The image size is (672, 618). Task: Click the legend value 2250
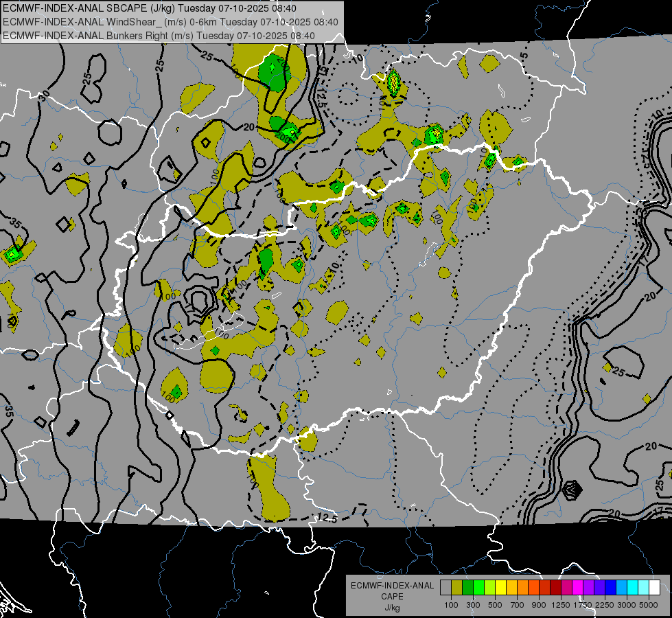coord(605,605)
